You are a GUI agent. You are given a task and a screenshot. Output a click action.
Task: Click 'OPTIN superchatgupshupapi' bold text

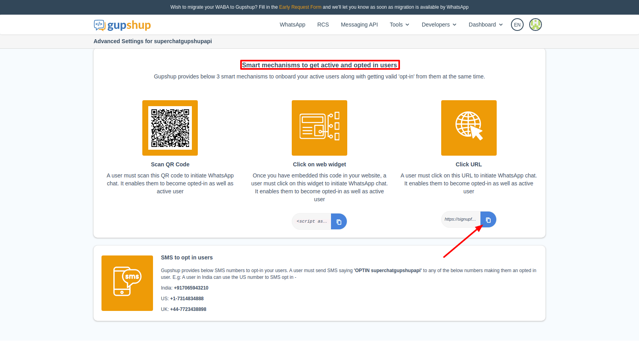[388, 271]
